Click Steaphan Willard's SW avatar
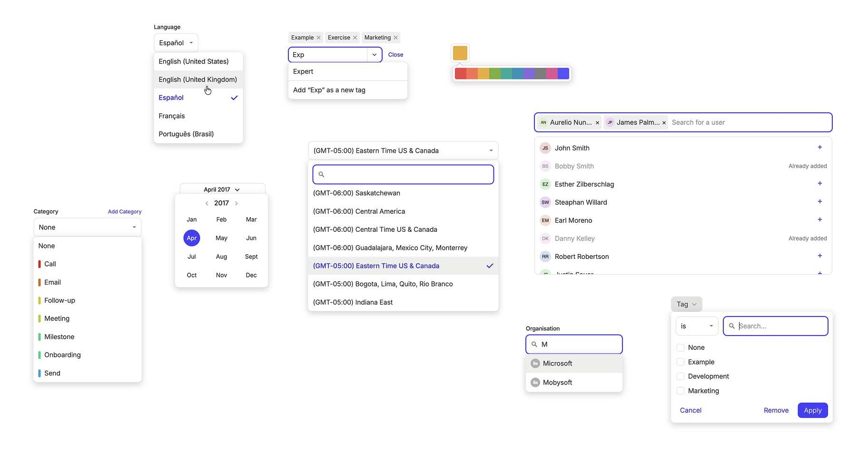Screen dimensions: 868x455 545,202
